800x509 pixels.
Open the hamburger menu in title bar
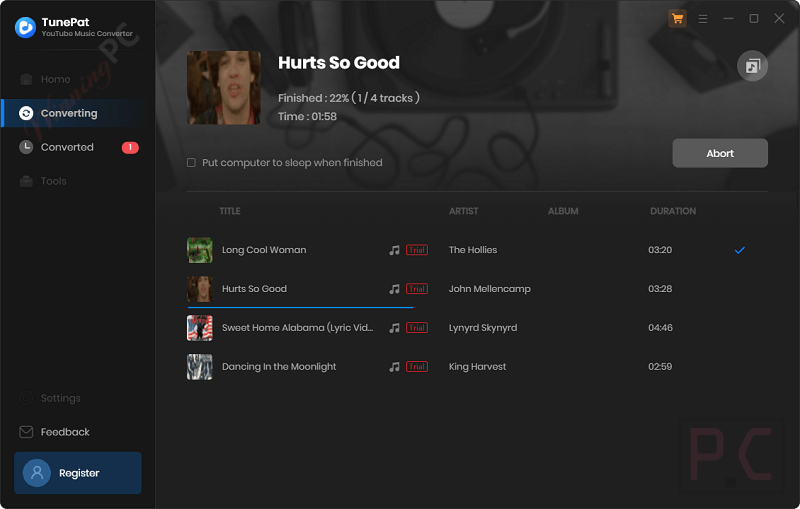(703, 18)
